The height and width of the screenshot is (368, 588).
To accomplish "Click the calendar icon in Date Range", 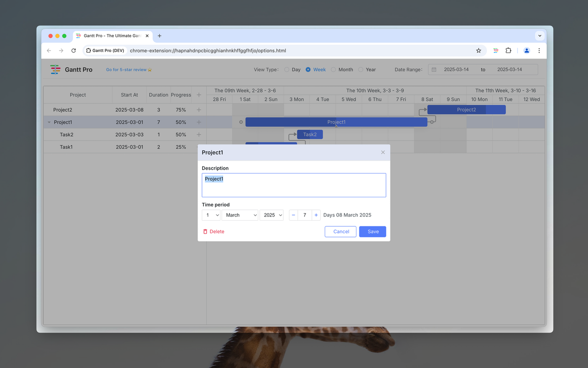I will click(x=433, y=69).
